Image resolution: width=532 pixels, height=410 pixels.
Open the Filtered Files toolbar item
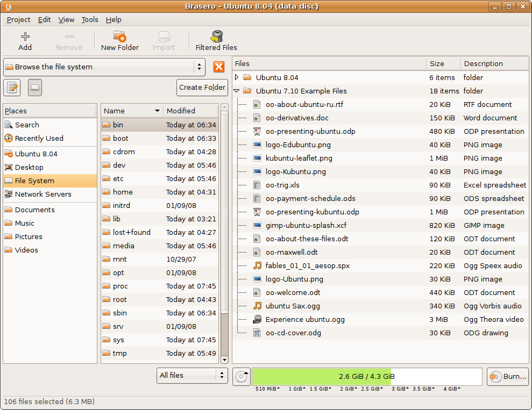click(216, 41)
